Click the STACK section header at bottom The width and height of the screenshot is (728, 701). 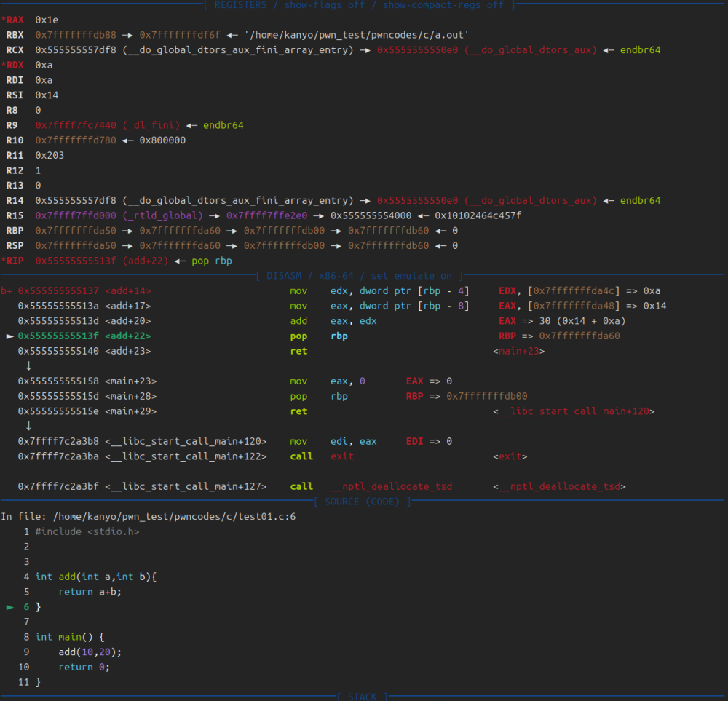[x=363, y=697]
